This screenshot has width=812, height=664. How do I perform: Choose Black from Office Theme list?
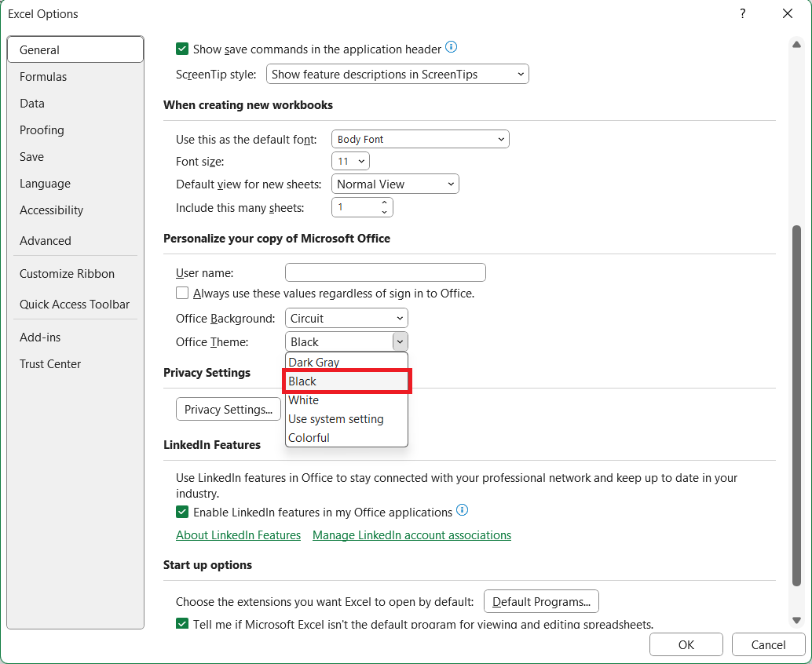point(346,381)
